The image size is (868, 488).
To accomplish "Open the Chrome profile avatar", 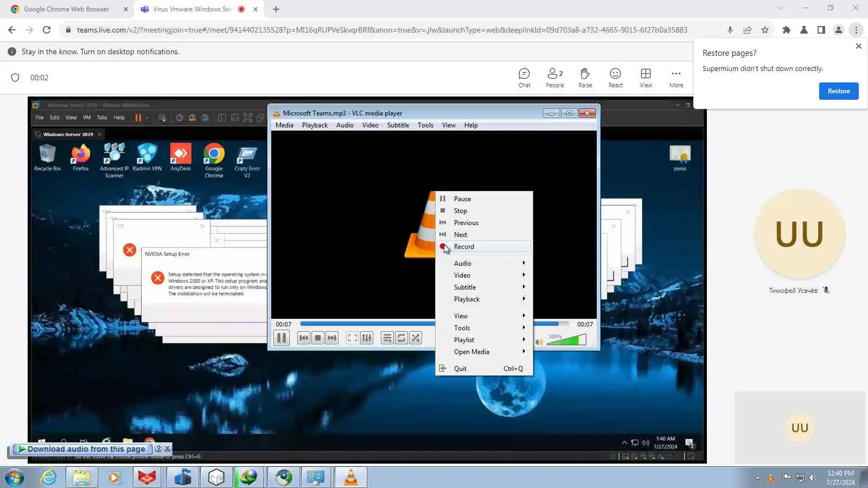I will [839, 30].
